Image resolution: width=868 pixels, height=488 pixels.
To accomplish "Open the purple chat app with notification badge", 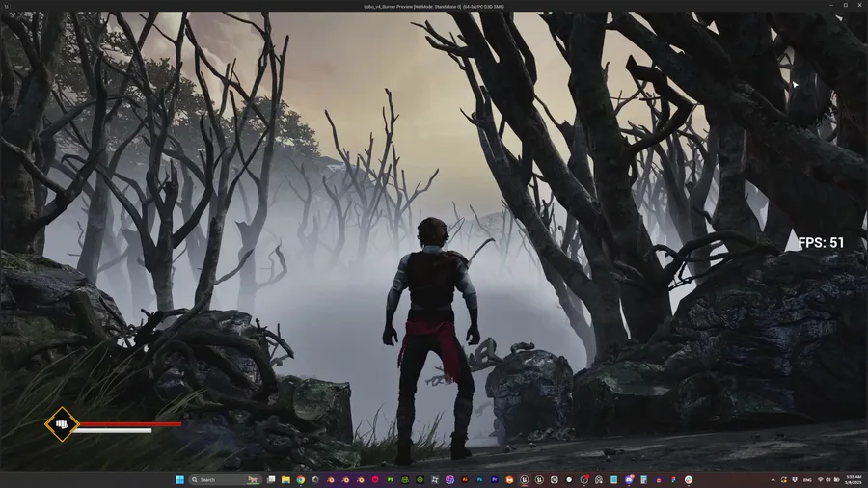I will pos(629,479).
